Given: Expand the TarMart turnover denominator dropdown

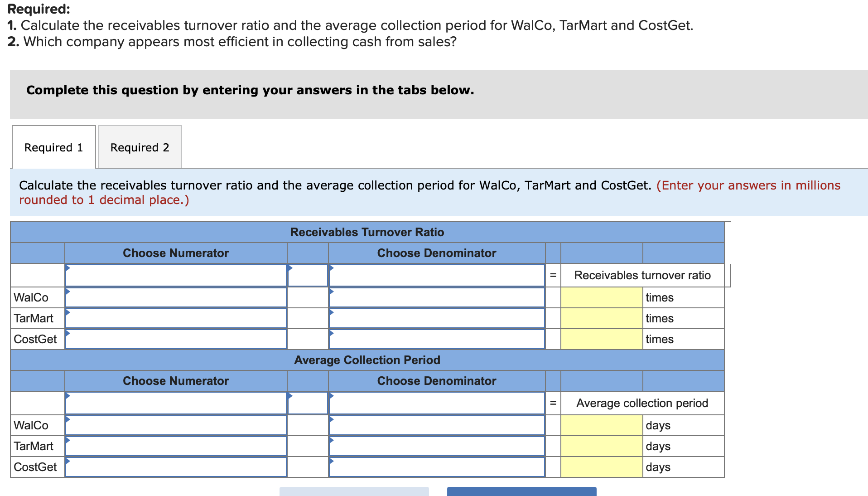Looking at the screenshot, I should pyautogui.click(x=436, y=318).
